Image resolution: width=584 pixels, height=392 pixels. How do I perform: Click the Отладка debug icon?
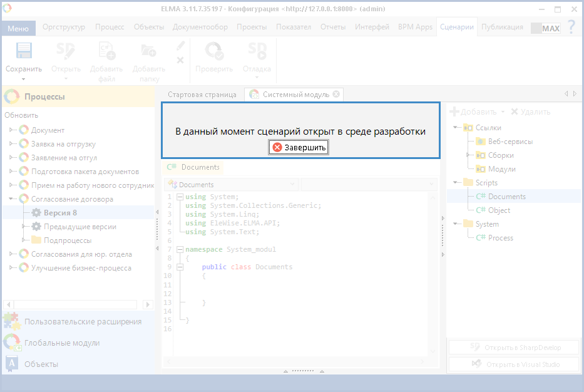click(257, 52)
